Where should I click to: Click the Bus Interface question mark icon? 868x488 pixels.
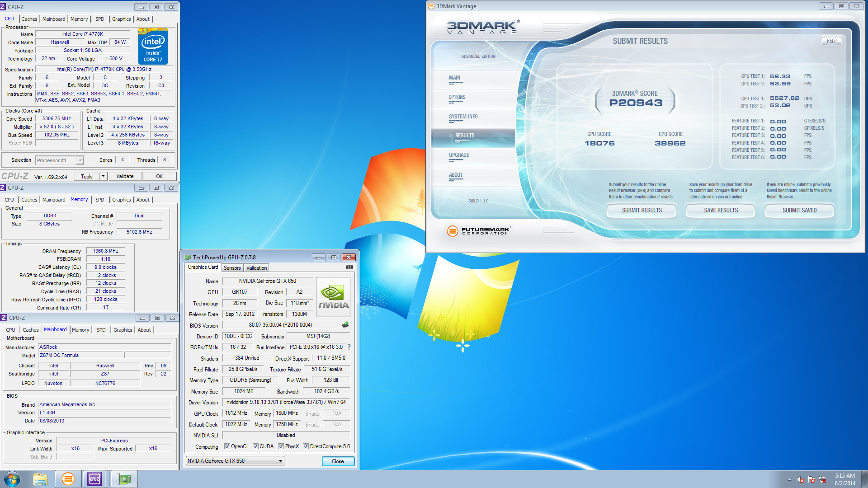click(x=349, y=347)
